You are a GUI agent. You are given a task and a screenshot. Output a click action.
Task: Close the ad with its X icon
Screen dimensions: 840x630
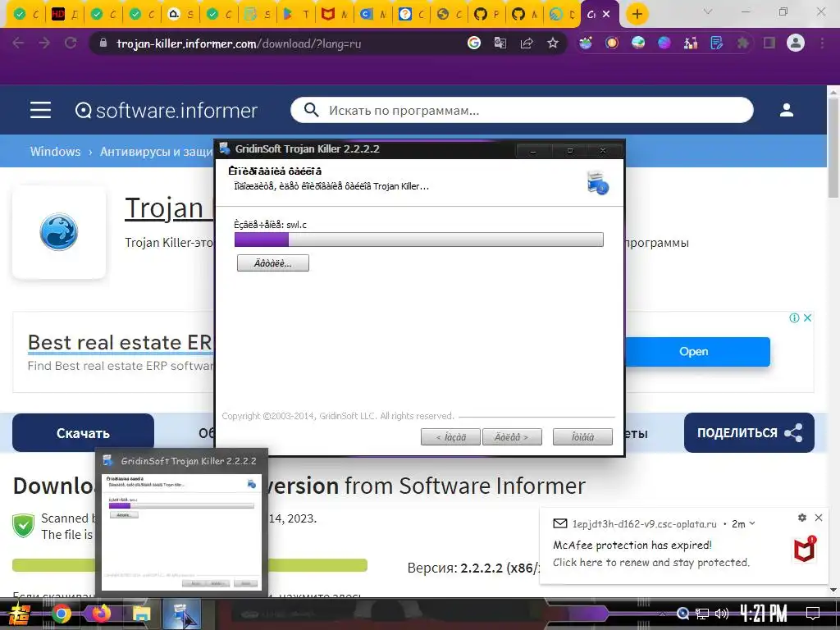(x=807, y=317)
